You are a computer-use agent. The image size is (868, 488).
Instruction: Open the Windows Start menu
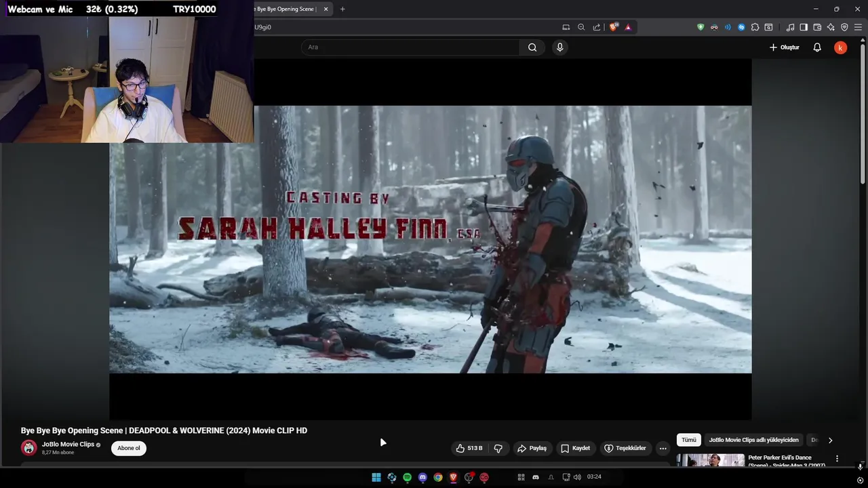tap(376, 477)
